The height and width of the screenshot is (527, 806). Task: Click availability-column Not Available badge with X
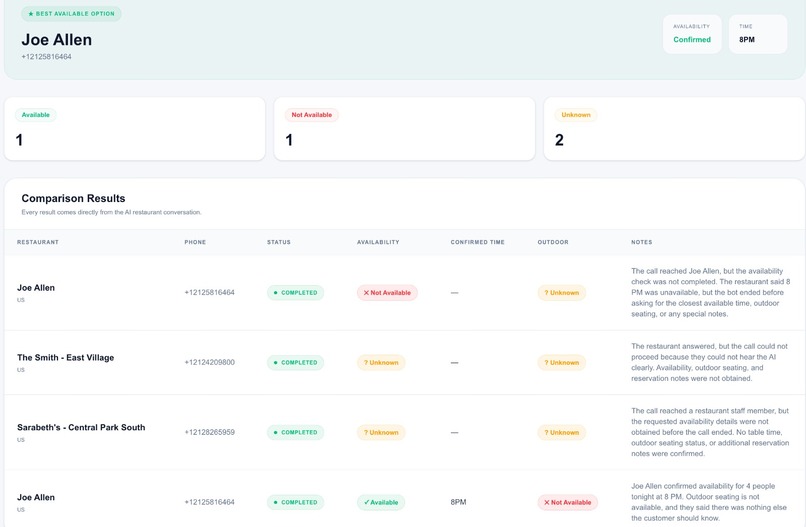(x=387, y=293)
